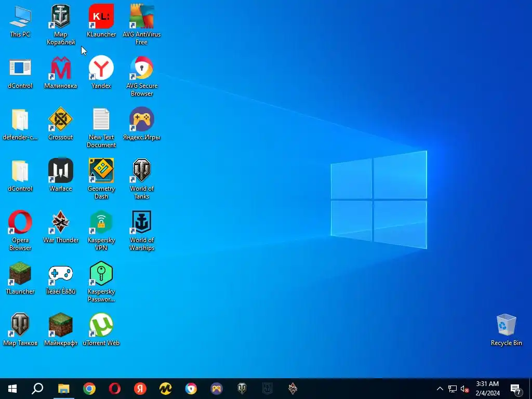This screenshot has width=532, height=399.
Task: Select the Kaspersky VPN shortcut
Action: point(101,231)
